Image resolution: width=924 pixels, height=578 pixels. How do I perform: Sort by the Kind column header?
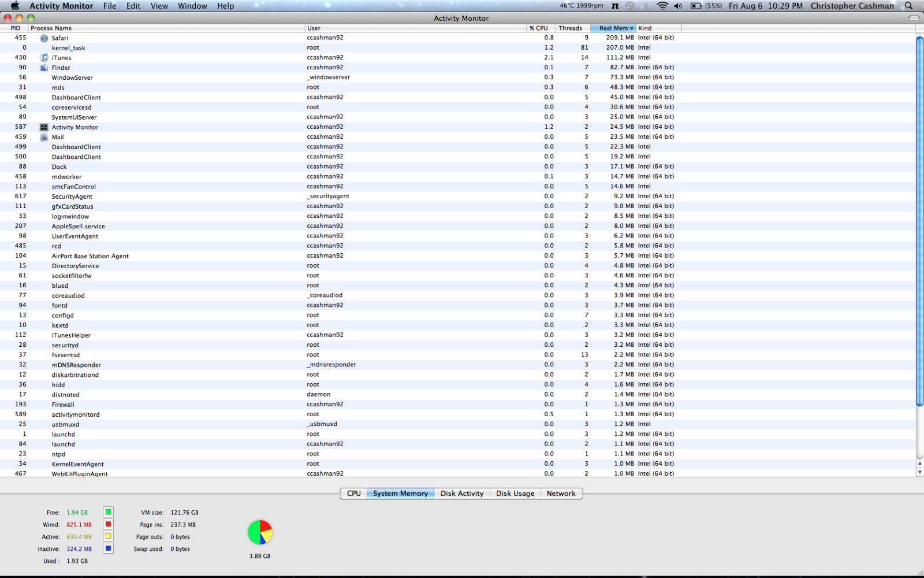coord(659,28)
